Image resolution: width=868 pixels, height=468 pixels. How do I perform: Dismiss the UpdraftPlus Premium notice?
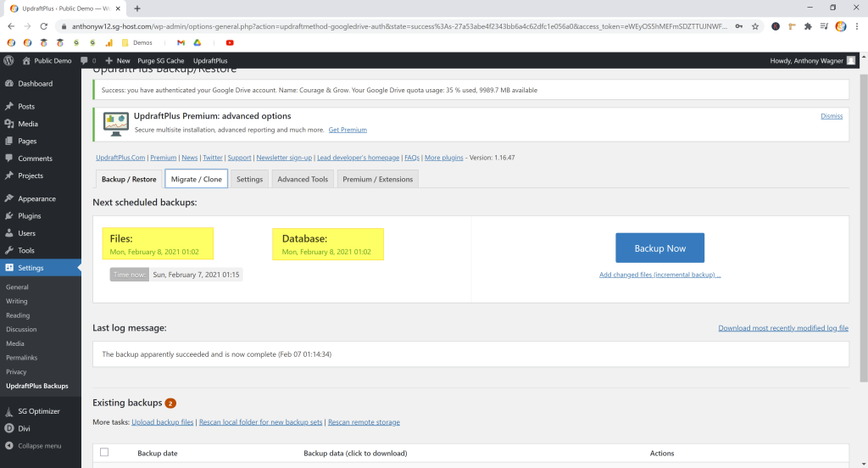[832, 116]
